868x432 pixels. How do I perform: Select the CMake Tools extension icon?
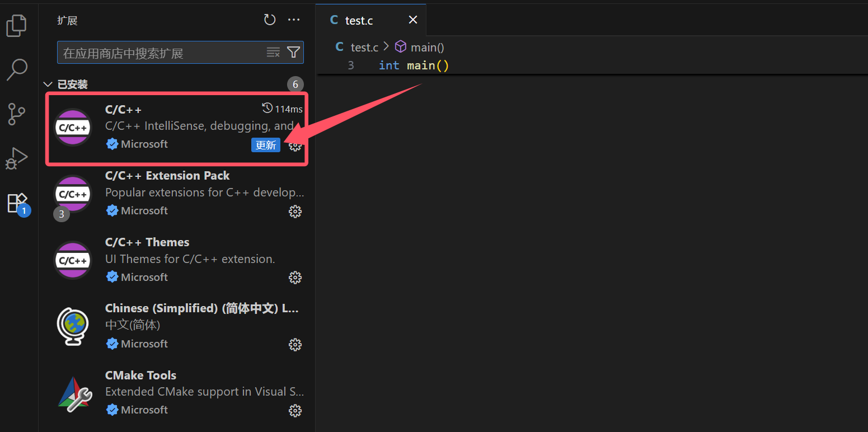click(74, 394)
